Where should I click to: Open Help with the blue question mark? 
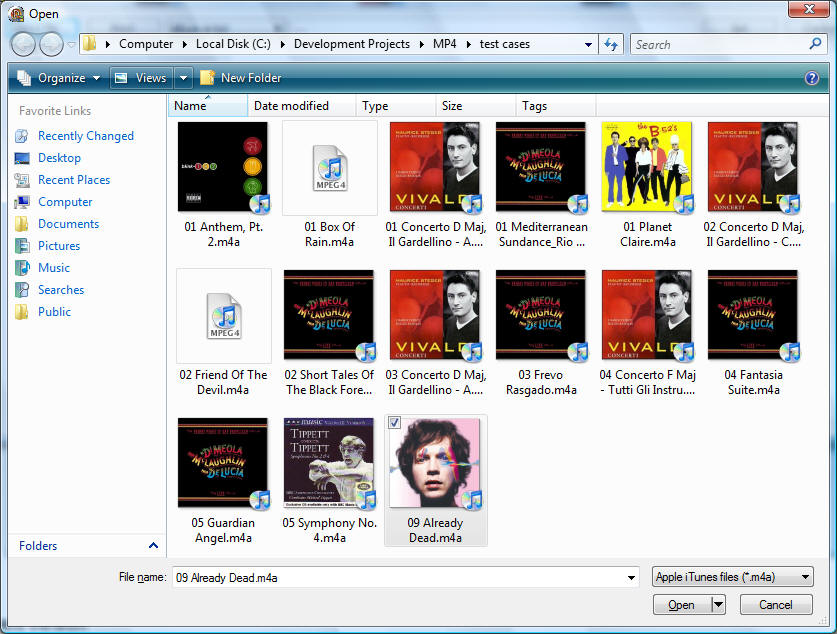click(x=811, y=78)
